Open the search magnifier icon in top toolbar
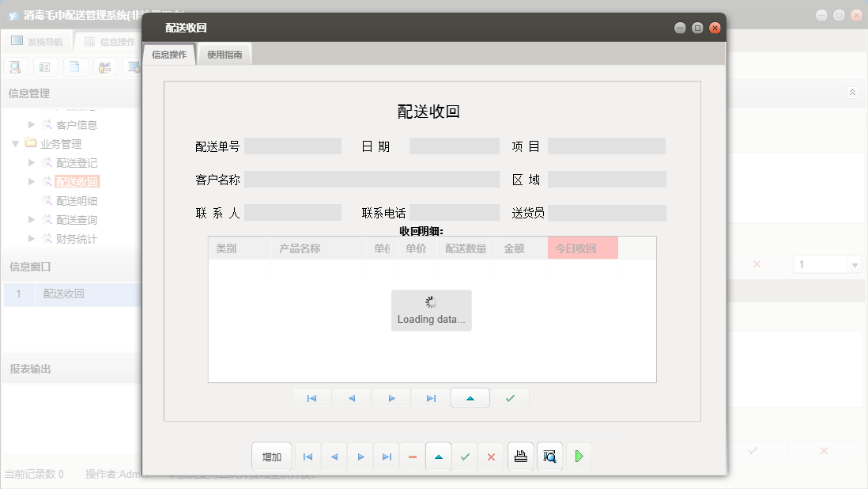This screenshot has height=489, width=868. 15,66
